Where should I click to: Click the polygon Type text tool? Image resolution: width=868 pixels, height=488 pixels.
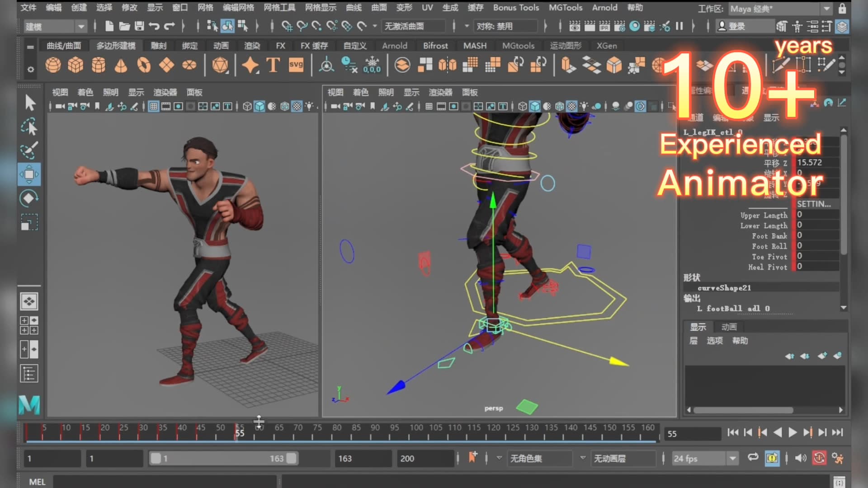(273, 66)
